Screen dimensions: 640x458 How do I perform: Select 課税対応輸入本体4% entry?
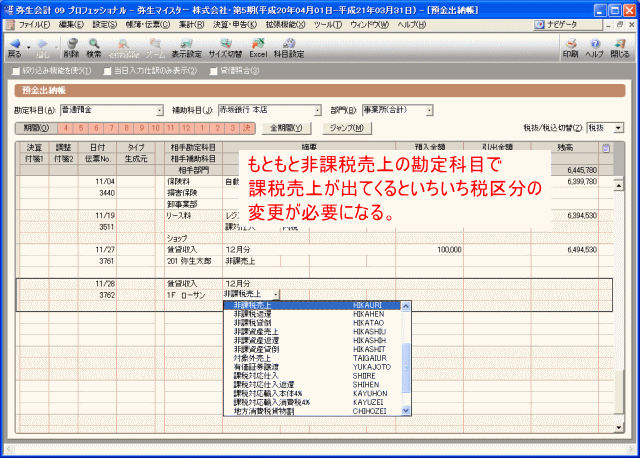coord(312,394)
